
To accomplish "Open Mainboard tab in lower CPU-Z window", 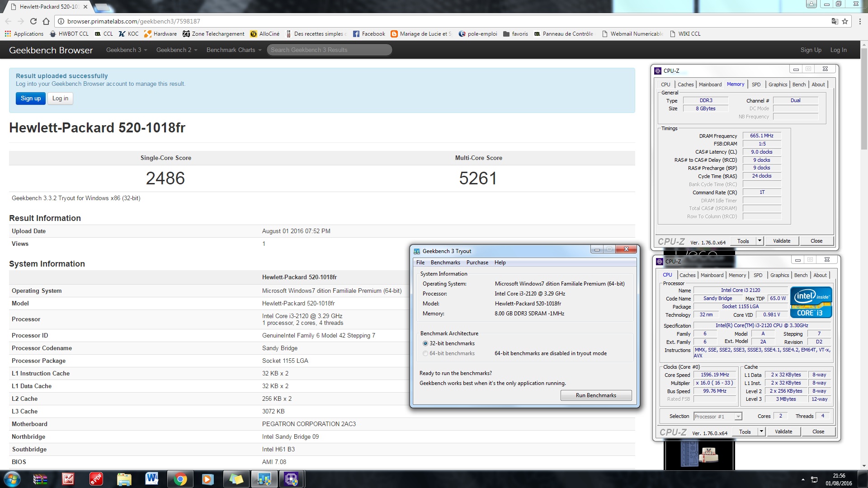I will 712,275.
